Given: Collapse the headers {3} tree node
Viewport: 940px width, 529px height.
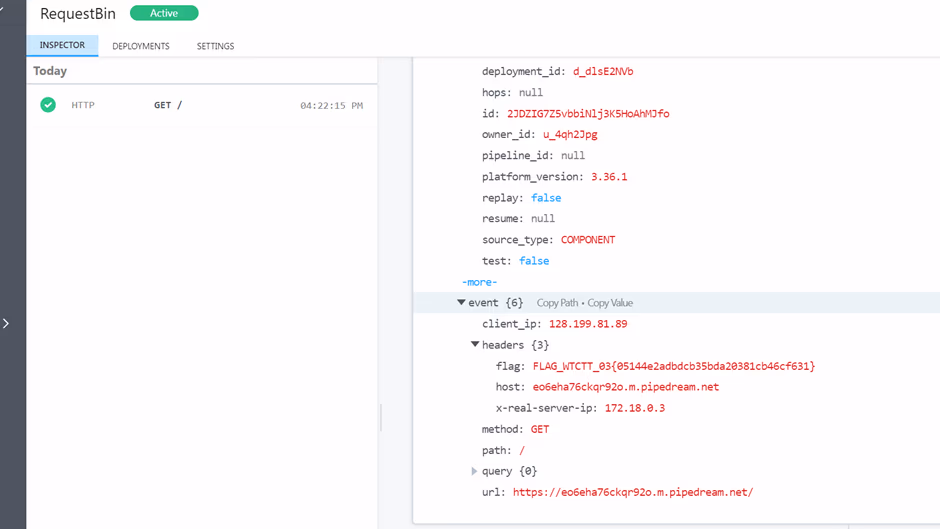Looking at the screenshot, I should pos(475,344).
